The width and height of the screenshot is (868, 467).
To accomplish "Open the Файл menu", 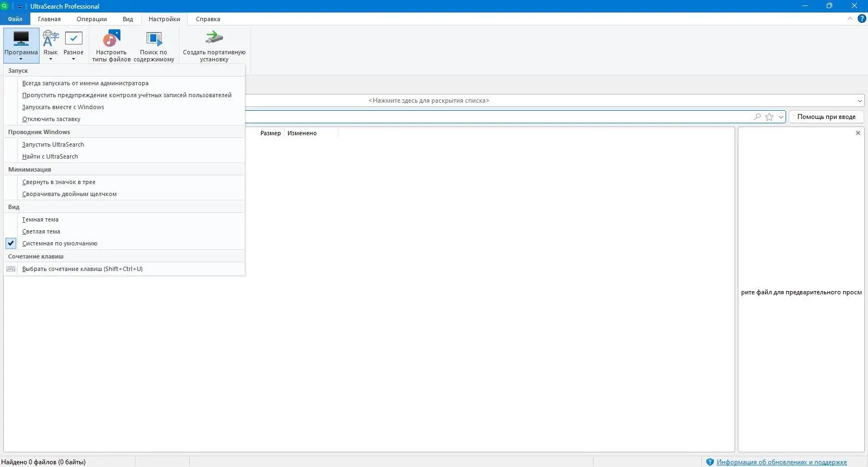I will [x=15, y=19].
